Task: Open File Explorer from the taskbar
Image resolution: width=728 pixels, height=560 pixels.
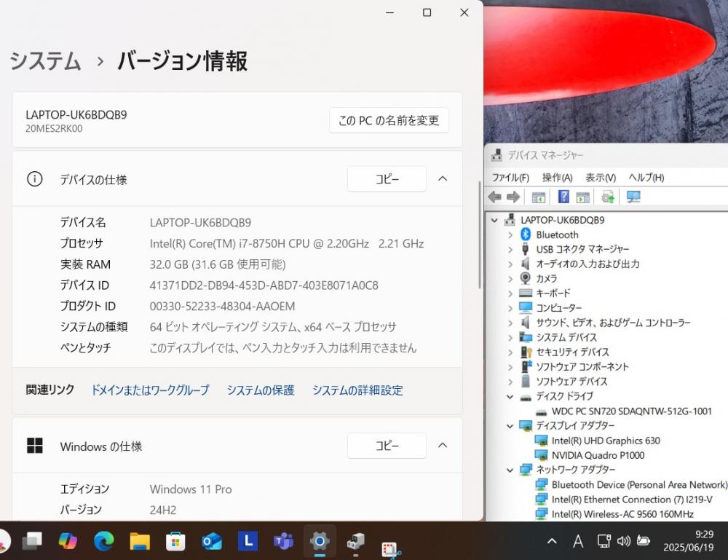Action: click(x=140, y=541)
